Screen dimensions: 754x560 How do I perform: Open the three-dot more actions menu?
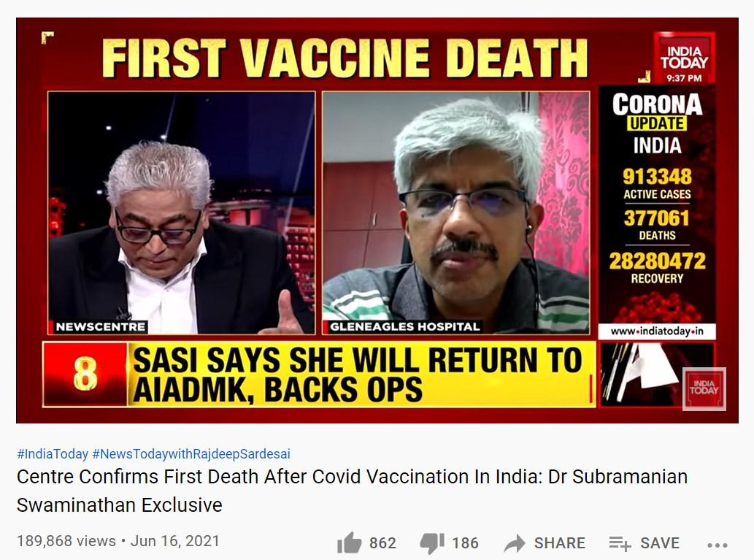[x=718, y=545]
